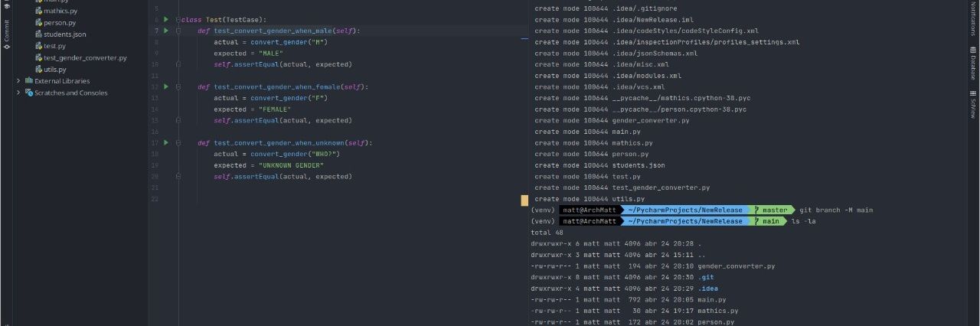Click the .idea directory in terminal listing
The height and width of the screenshot is (326, 980).
coord(708,288)
